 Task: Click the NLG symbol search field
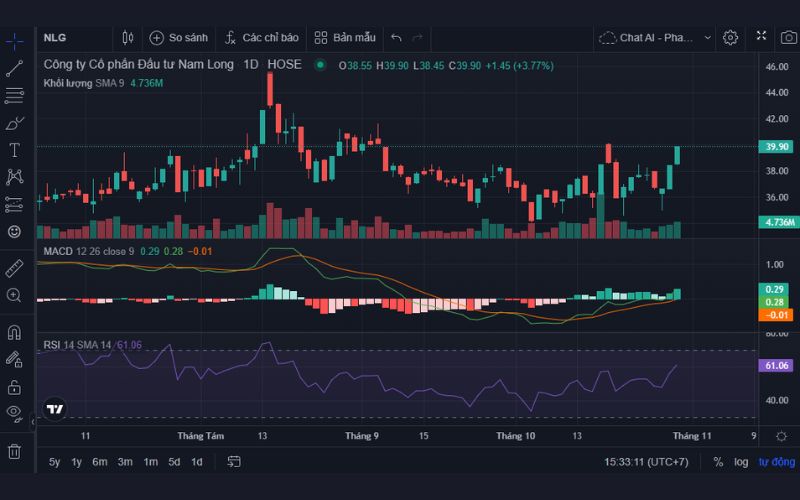tap(72, 37)
